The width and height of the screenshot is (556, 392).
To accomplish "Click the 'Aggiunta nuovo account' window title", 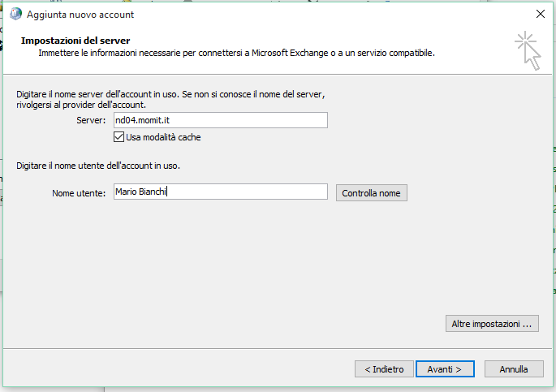I will 80,15.
